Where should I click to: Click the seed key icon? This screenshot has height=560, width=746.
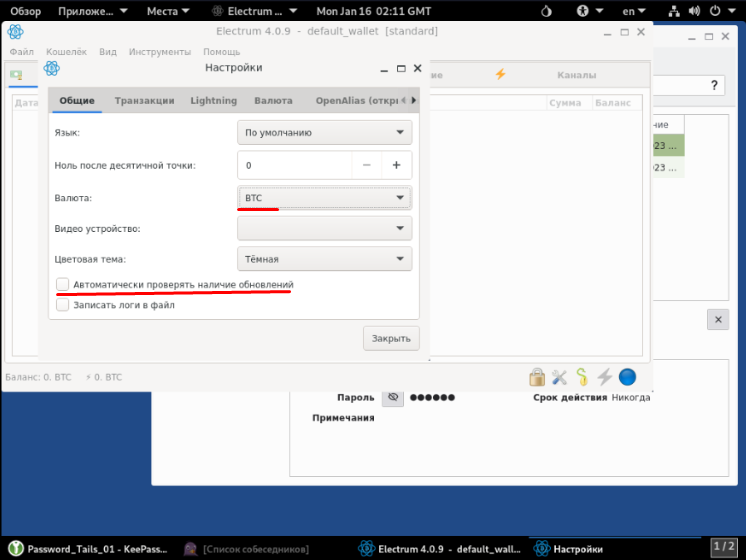click(581, 377)
